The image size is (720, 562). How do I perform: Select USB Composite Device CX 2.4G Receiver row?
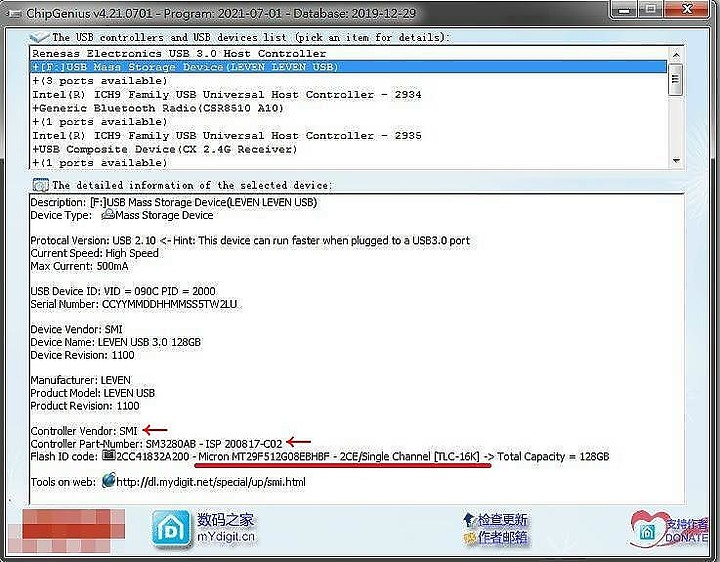348,149
